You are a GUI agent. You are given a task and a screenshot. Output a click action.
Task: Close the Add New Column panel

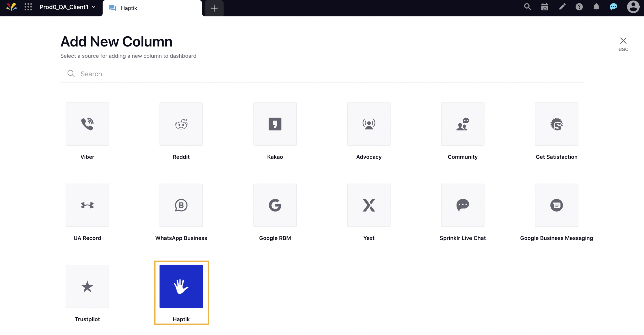623,40
